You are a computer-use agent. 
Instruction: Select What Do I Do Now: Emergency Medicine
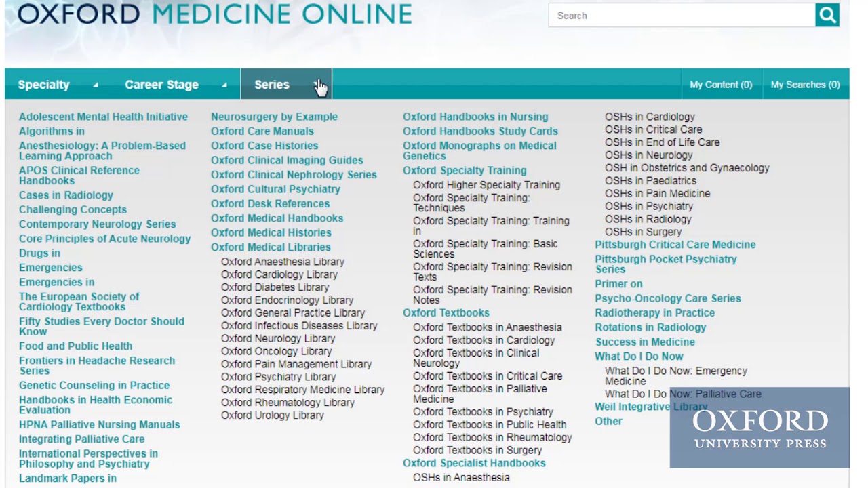coord(676,376)
